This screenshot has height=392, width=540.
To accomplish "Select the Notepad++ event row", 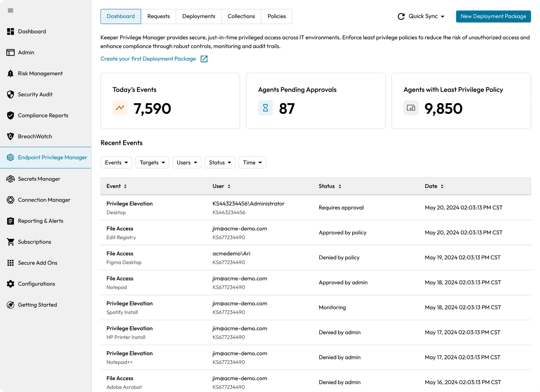I will (316, 358).
